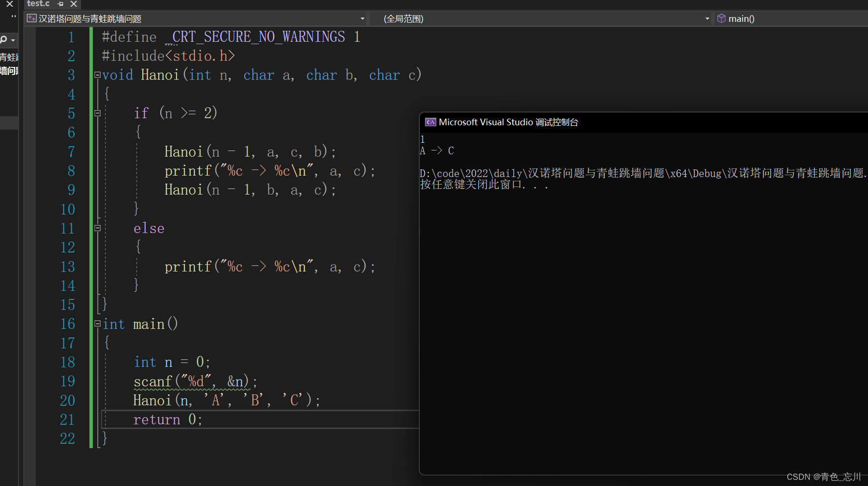
Task: Collapse the Hanoi function at line 3
Action: [97, 75]
